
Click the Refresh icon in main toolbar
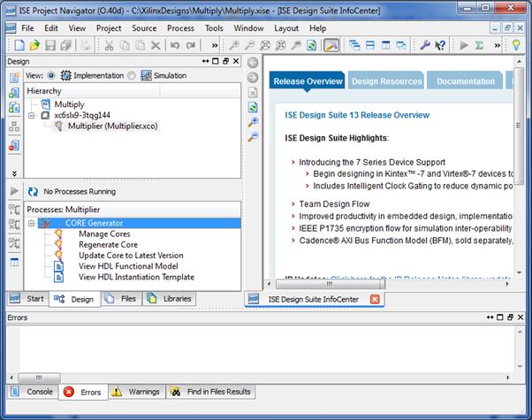(x=311, y=45)
